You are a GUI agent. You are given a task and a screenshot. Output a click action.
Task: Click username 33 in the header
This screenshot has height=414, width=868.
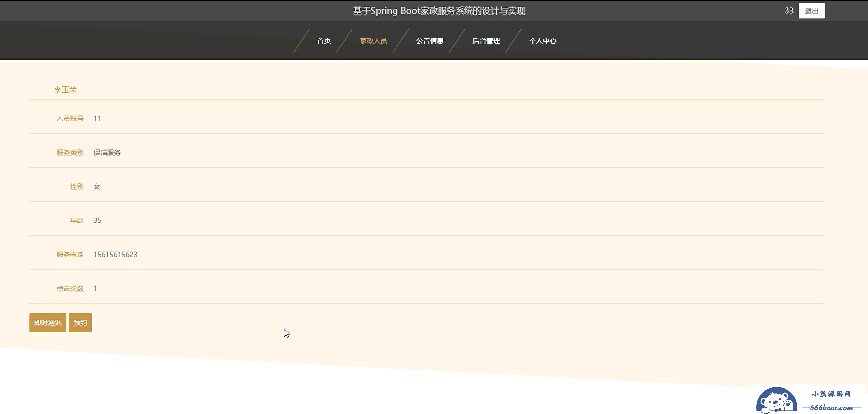click(x=789, y=11)
